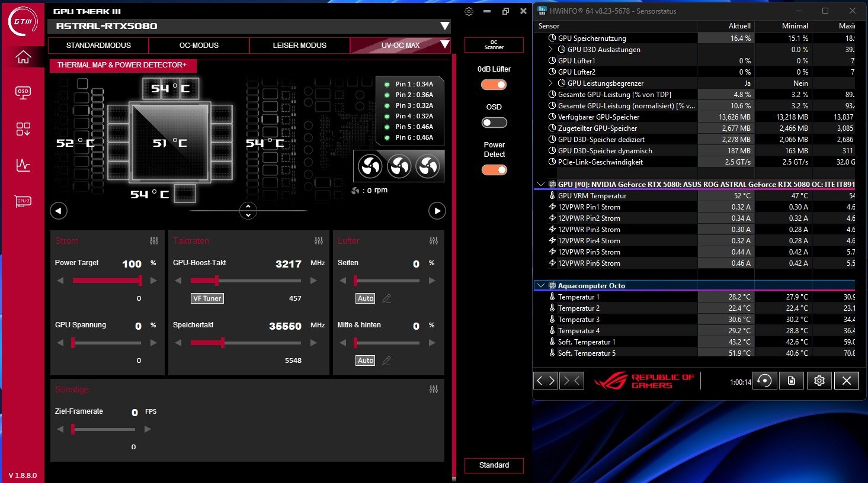
Task: Reset HWiNFO sensor clock icon
Action: coord(764,381)
